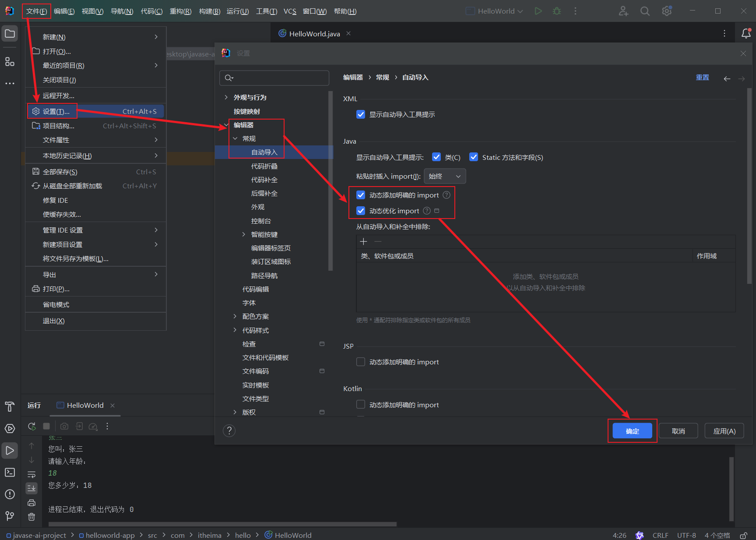This screenshot has height=540, width=756.
Task: Click the 确定 button
Action: 632,431
